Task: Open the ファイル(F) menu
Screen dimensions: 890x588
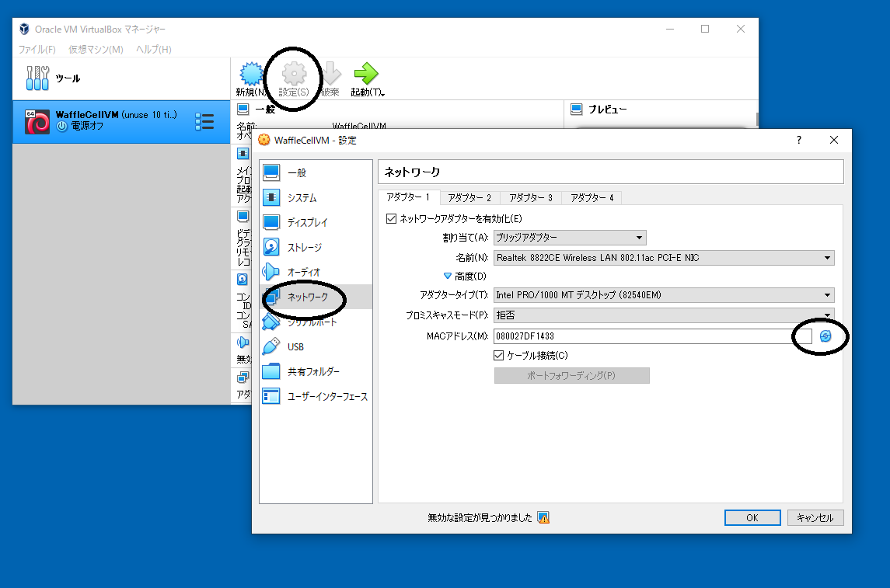Action: coord(37,50)
